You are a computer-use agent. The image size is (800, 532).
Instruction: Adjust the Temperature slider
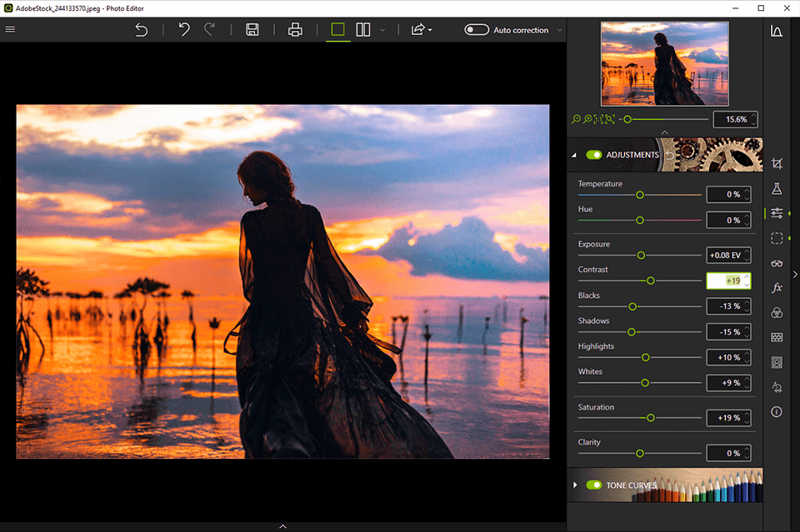click(640, 195)
